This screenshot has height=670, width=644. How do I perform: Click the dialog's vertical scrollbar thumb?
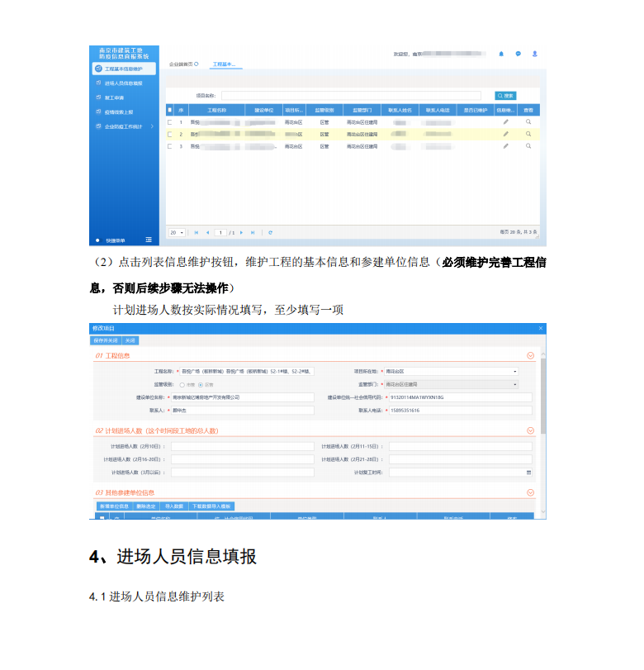coord(543,396)
